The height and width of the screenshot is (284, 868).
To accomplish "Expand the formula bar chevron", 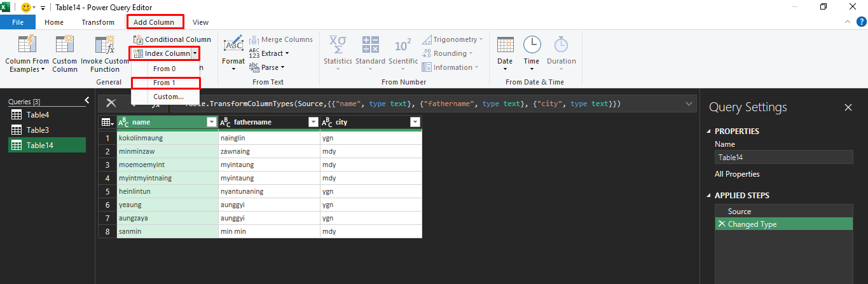I will [x=690, y=104].
